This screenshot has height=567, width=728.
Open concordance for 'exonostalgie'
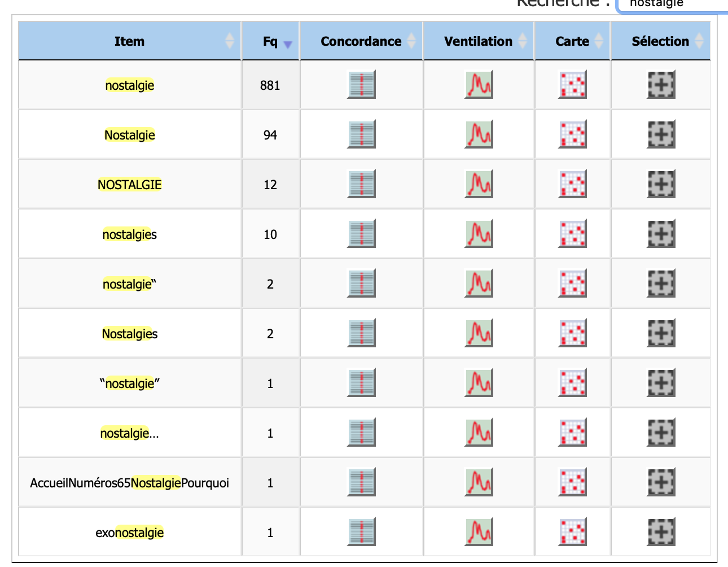361,532
